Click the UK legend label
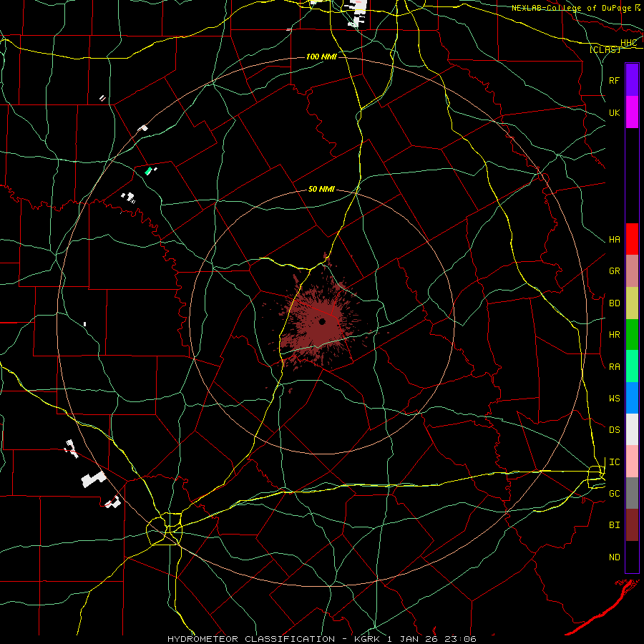The width and height of the screenshot is (644, 644). coord(614,112)
